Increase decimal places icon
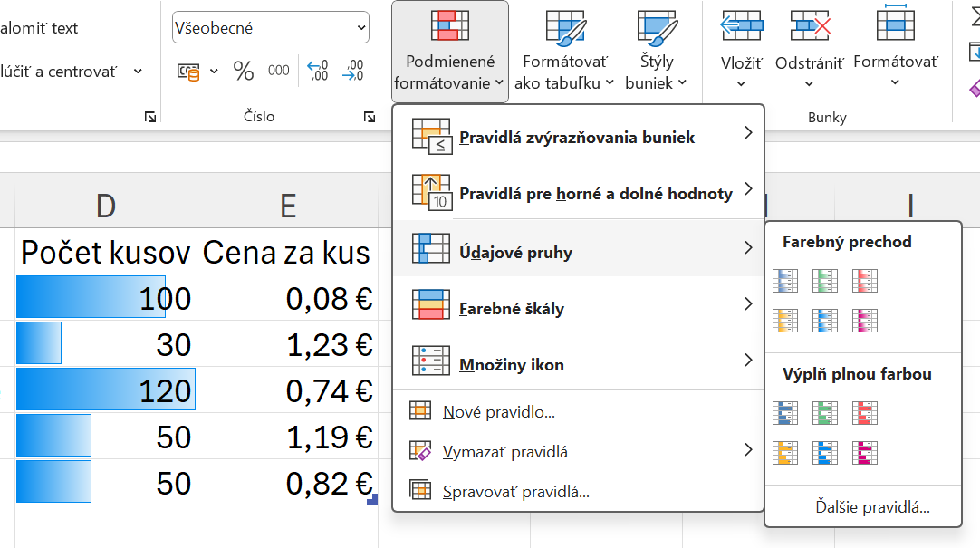 tap(318, 71)
